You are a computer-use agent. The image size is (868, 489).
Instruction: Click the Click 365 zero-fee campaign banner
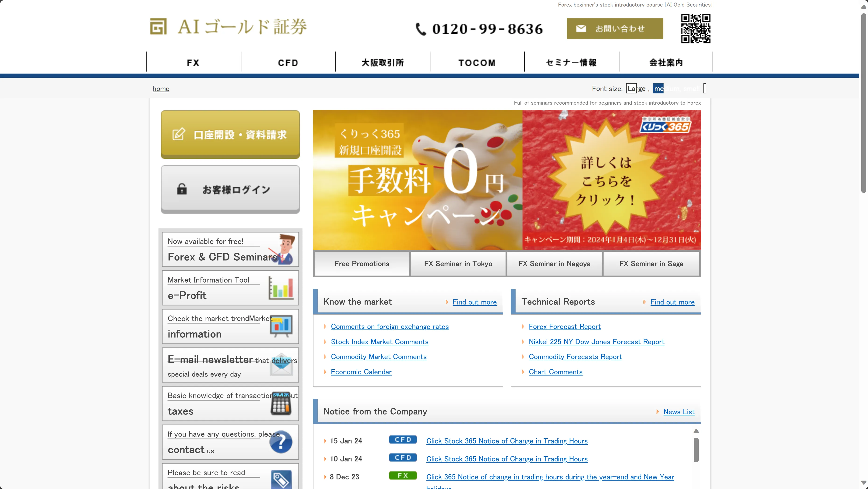tap(507, 180)
